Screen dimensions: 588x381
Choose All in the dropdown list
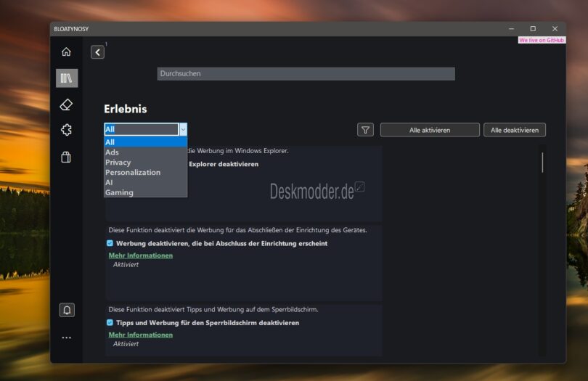pos(145,142)
